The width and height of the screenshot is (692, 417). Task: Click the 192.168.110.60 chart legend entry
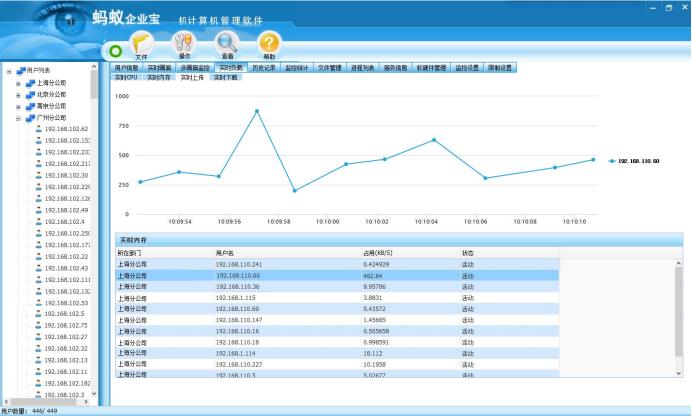(635, 160)
